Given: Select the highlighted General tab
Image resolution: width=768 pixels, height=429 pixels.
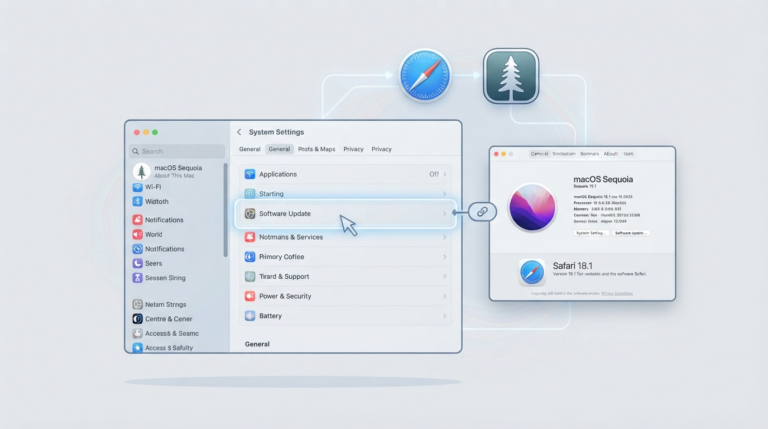Looking at the screenshot, I should (x=279, y=149).
